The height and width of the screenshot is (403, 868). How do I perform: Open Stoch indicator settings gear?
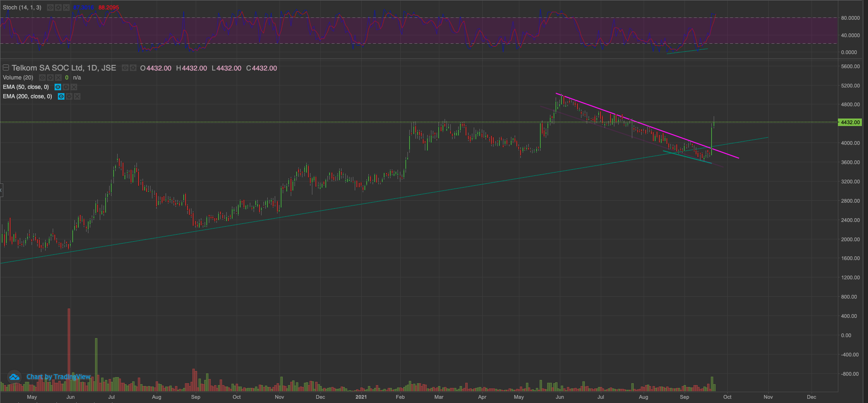click(58, 8)
